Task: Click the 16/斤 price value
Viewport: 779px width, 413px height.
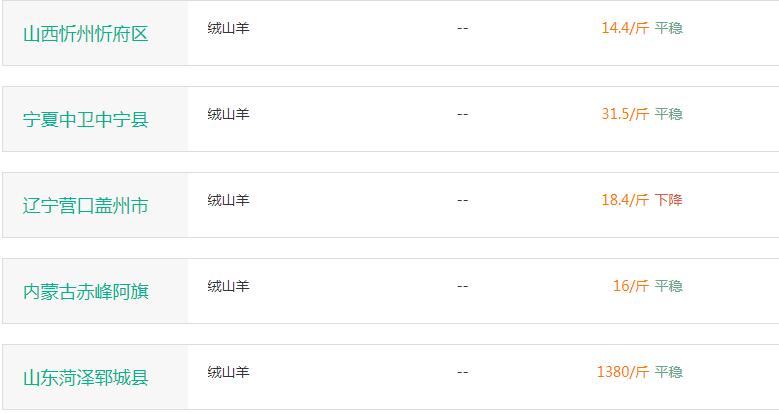Action: coord(631,286)
